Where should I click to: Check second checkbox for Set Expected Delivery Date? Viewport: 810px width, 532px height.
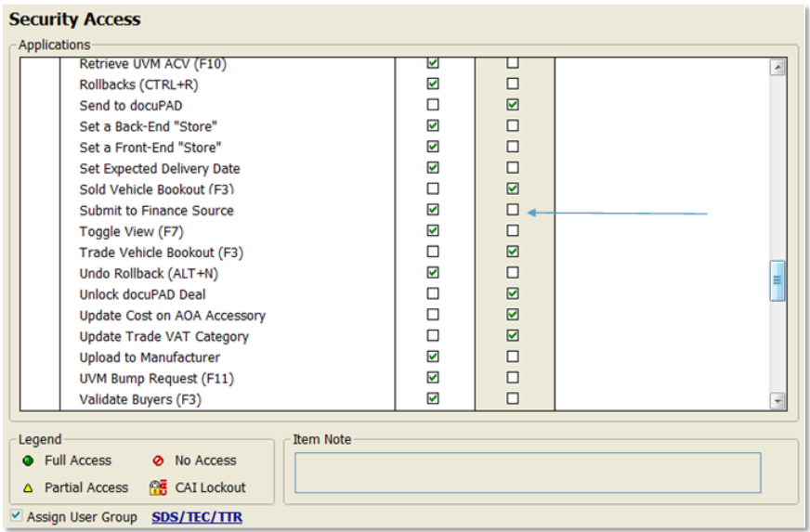(513, 168)
